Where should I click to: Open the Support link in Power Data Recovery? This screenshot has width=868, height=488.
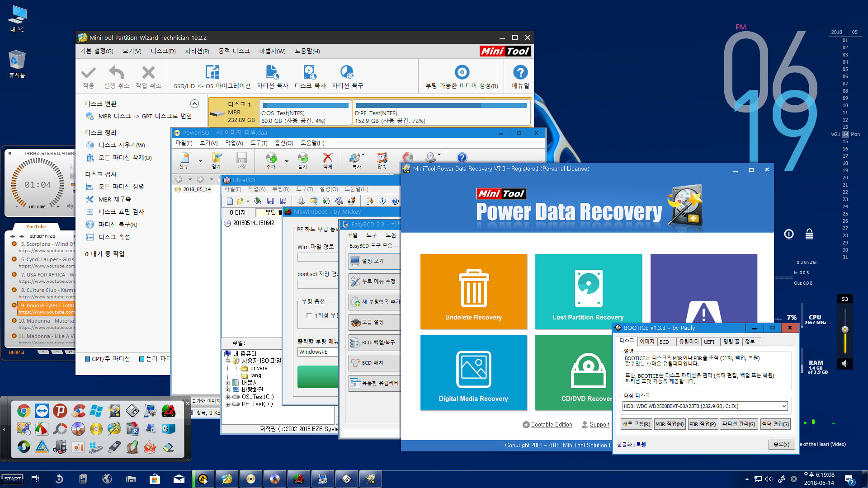click(x=599, y=425)
